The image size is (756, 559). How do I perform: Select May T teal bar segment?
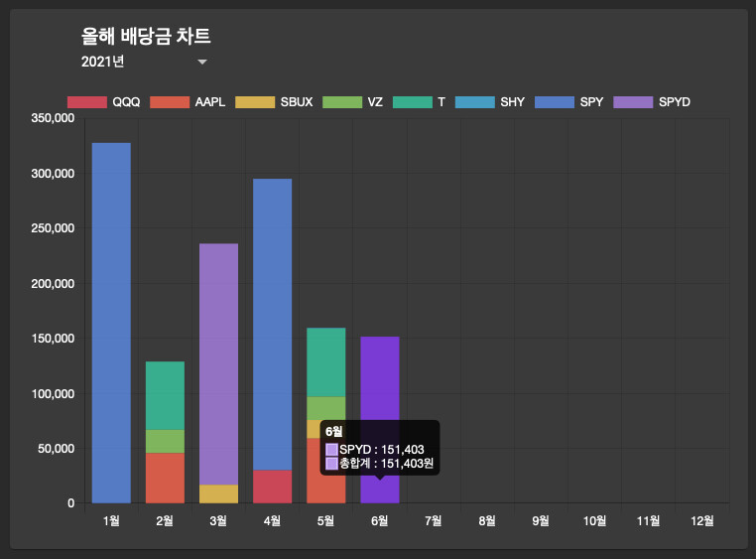(x=326, y=362)
